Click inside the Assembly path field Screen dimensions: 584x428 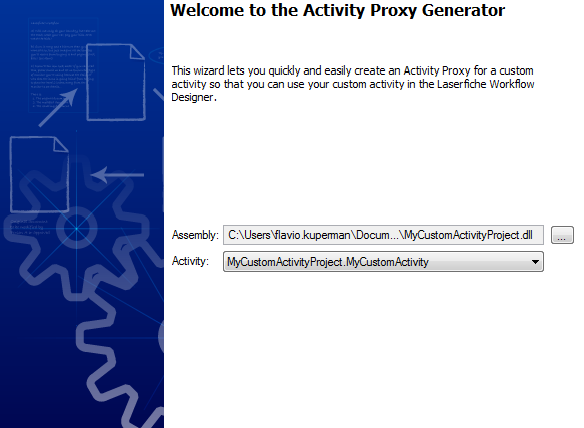383,235
